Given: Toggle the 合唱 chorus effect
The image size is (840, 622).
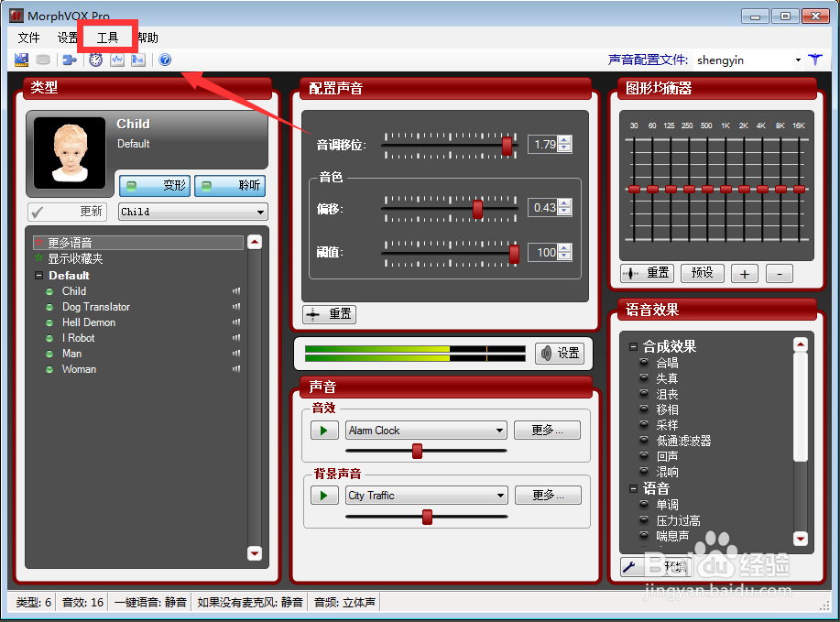Looking at the screenshot, I should (x=644, y=362).
